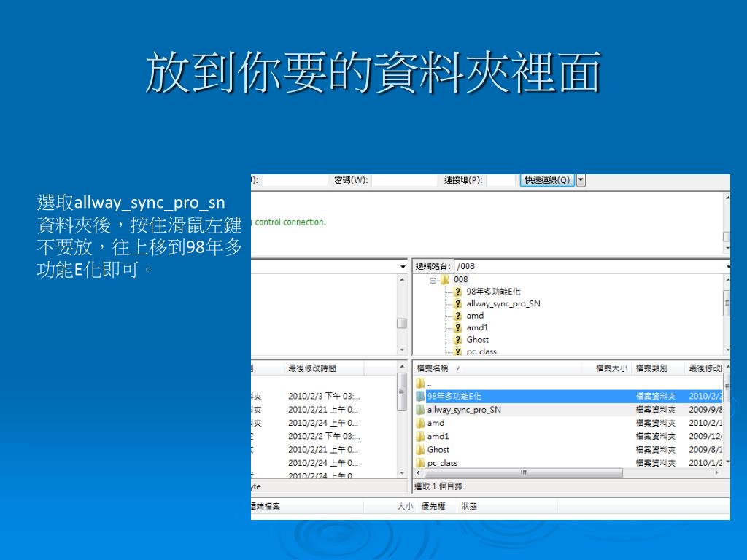Sort remote list by 檔案類別 column header
The image size is (747, 560).
(658, 368)
